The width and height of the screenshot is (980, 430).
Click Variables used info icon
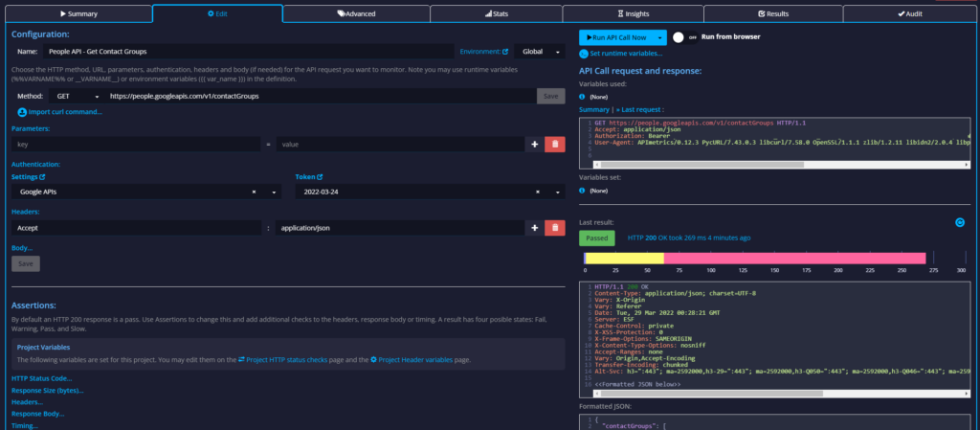[x=582, y=97]
